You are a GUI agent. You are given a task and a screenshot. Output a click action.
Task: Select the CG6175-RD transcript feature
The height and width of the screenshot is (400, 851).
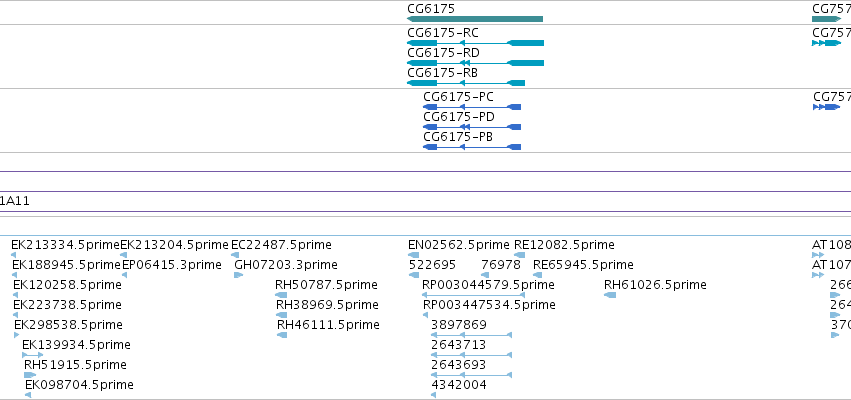[x=475, y=63]
